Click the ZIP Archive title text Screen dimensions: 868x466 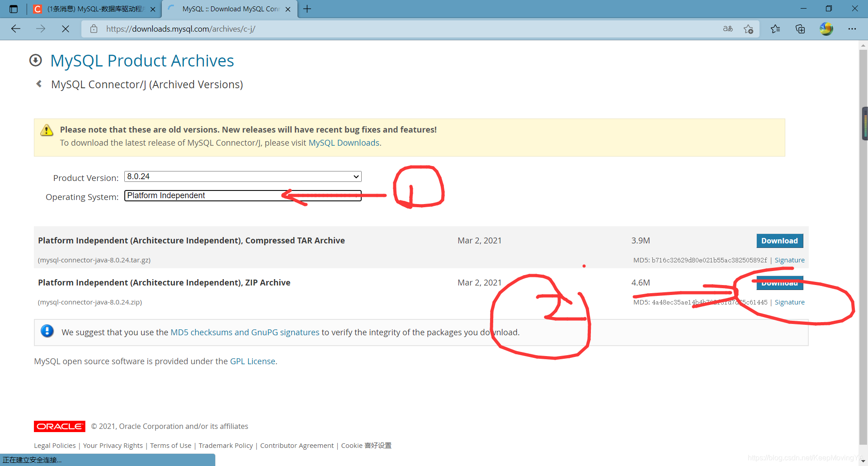point(164,283)
